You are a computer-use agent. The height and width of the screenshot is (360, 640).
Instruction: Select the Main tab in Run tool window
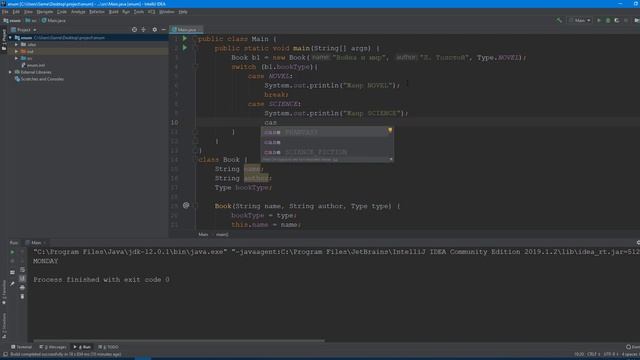(36, 242)
